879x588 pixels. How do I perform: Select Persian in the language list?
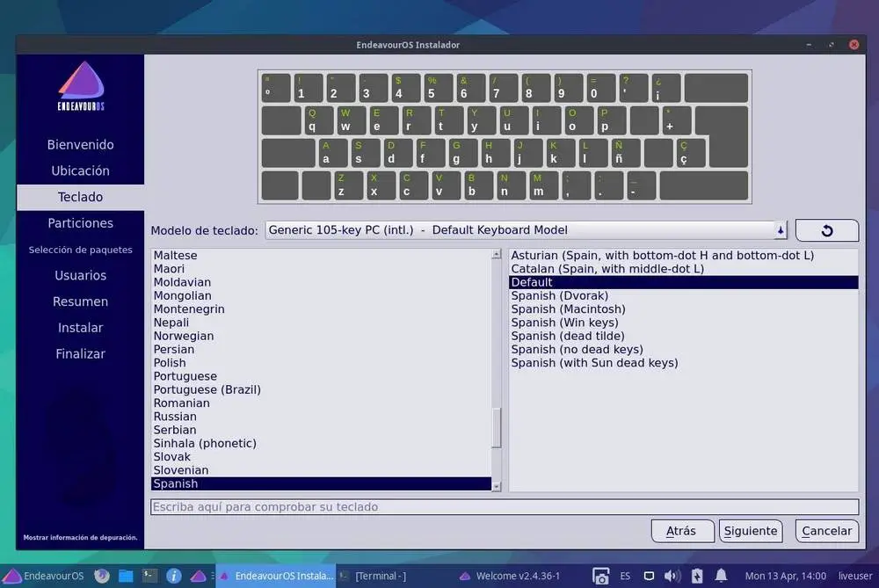[x=321, y=349]
